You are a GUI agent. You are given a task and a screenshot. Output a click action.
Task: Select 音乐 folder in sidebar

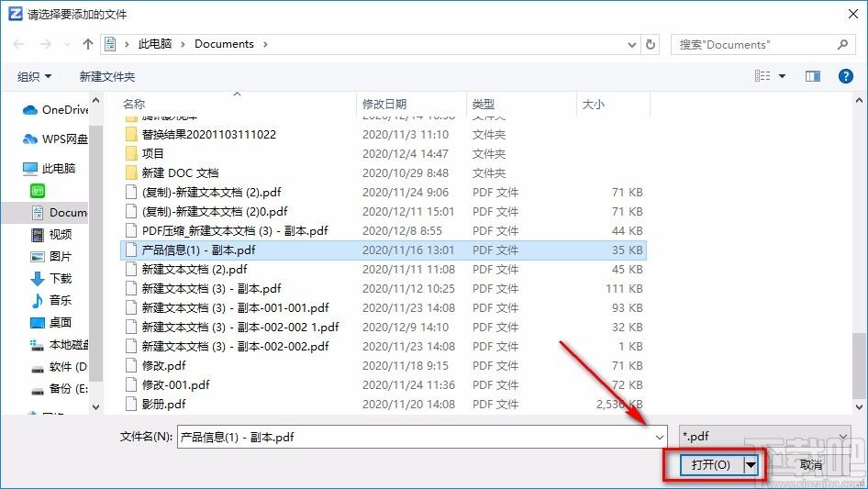pos(51,300)
